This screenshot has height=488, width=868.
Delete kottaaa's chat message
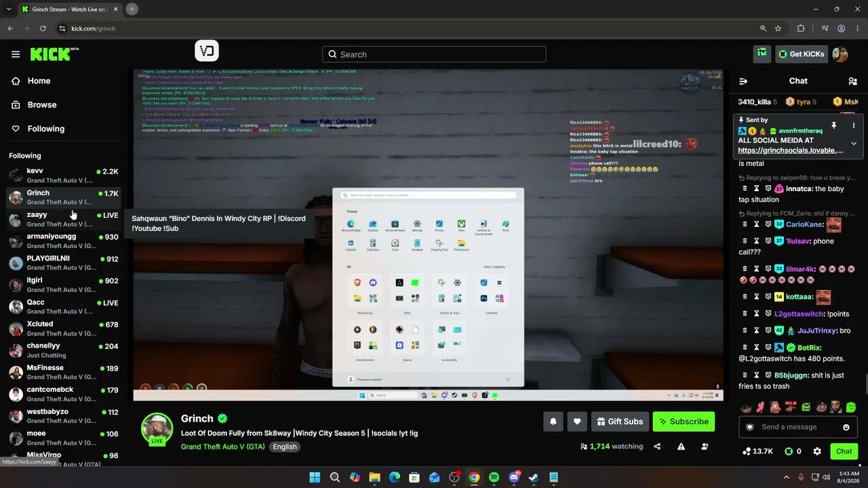[745, 297]
